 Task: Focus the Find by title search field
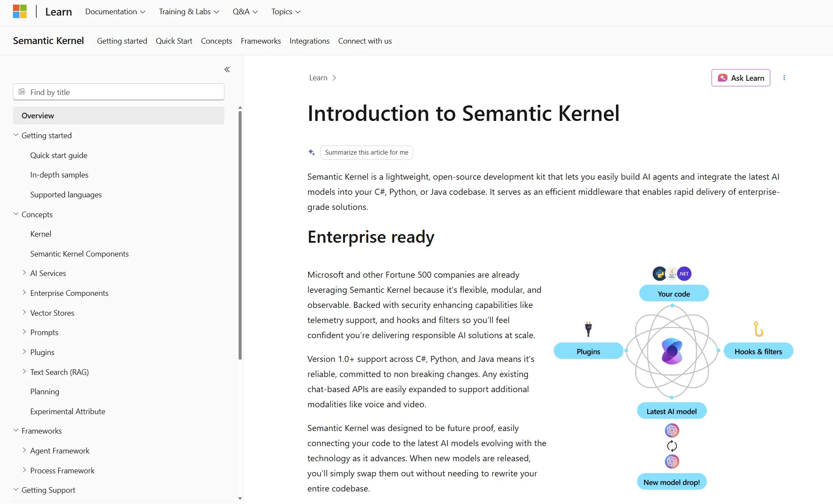(x=118, y=92)
